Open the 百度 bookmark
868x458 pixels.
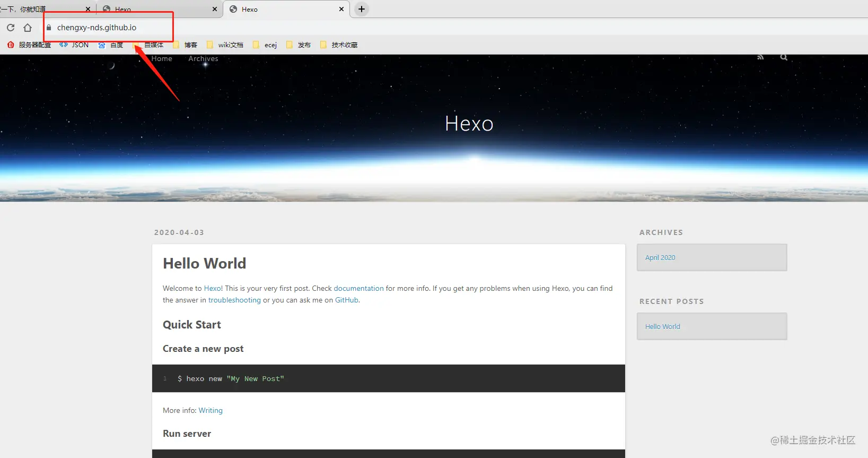[111, 45]
